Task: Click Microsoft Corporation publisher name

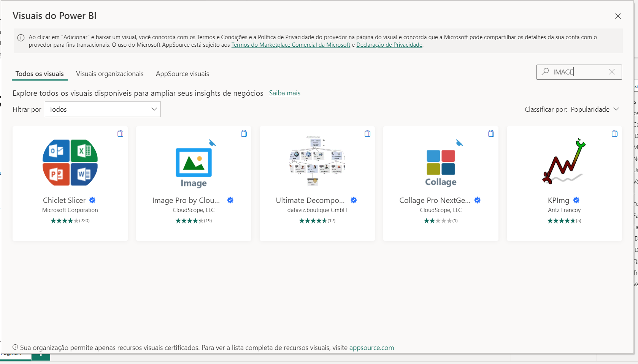Action: (x=70, y=210)
